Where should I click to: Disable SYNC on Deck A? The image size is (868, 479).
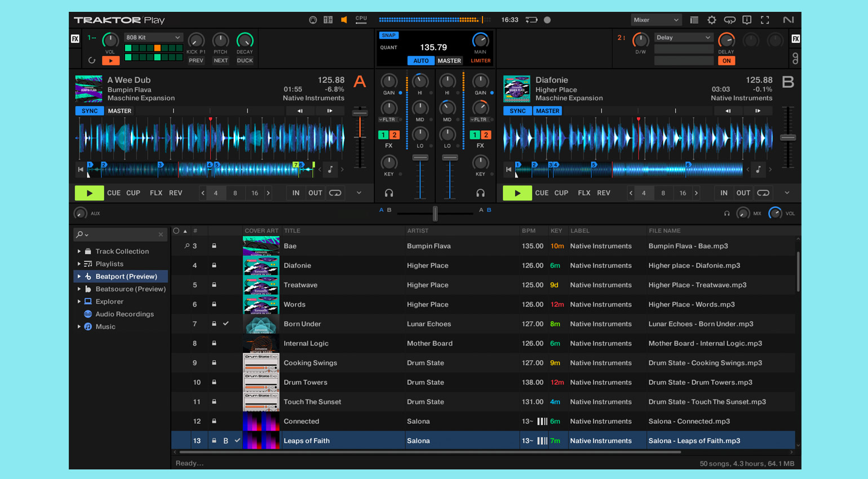point(89,111)
